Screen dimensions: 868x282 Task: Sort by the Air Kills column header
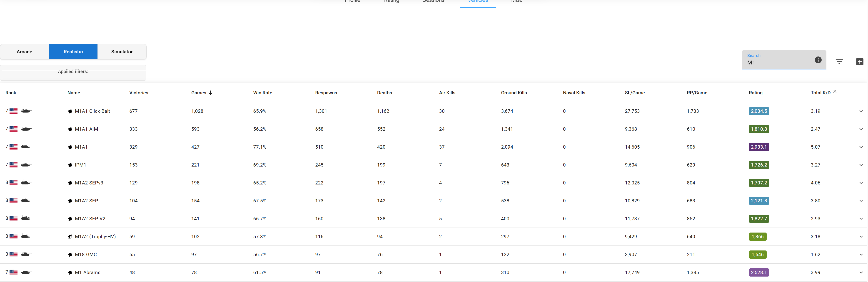click(x=447, y=93)
